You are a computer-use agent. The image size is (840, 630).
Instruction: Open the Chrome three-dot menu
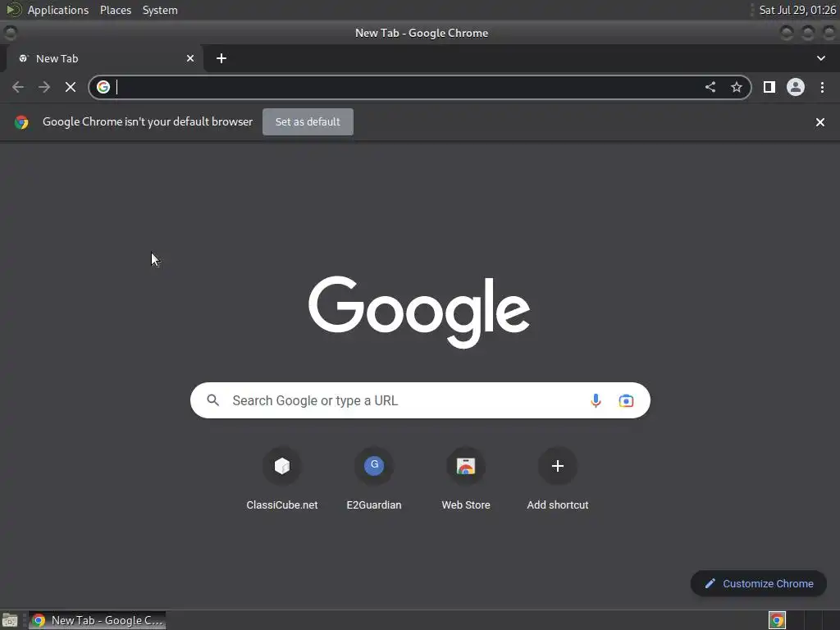pos(822,87)
